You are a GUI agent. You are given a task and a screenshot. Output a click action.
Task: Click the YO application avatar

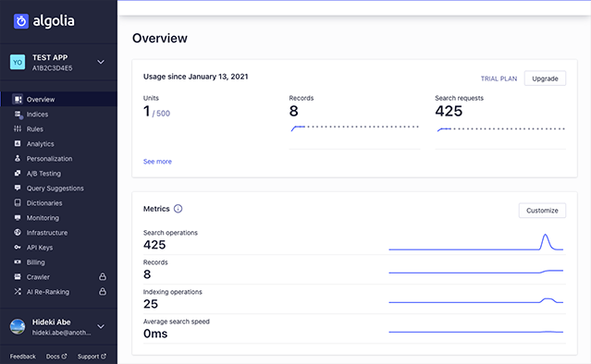pos(18,62)
